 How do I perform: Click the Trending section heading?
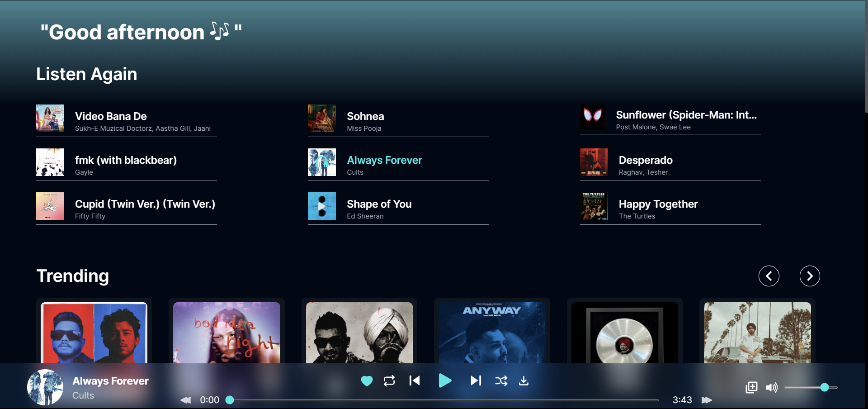(73, 276)
